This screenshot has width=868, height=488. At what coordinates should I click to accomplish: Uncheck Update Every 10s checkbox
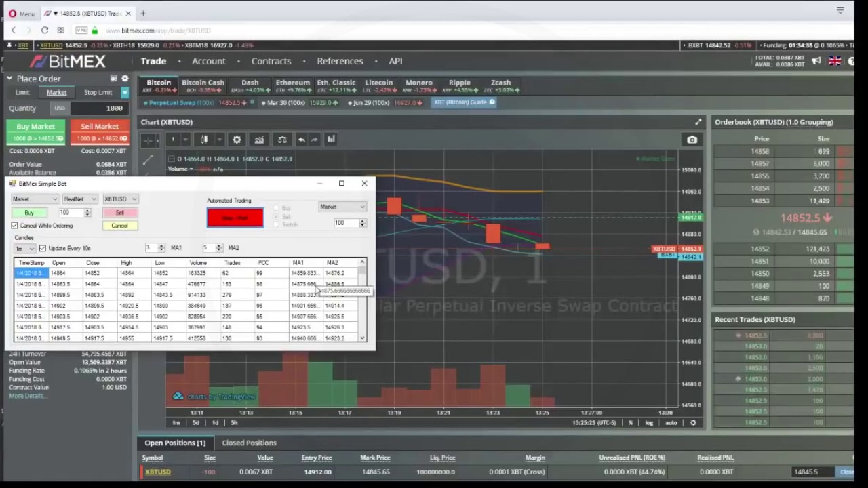click(x=43, y=249)
